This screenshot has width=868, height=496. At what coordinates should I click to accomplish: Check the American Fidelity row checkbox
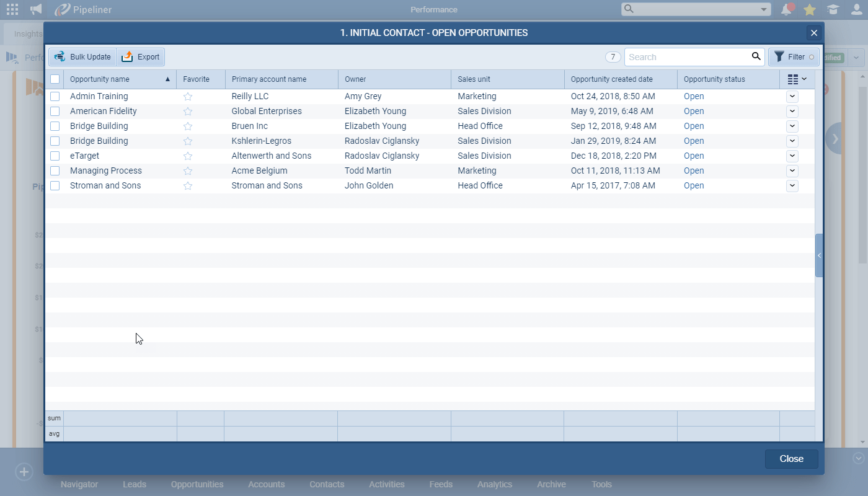coord(55,112)
